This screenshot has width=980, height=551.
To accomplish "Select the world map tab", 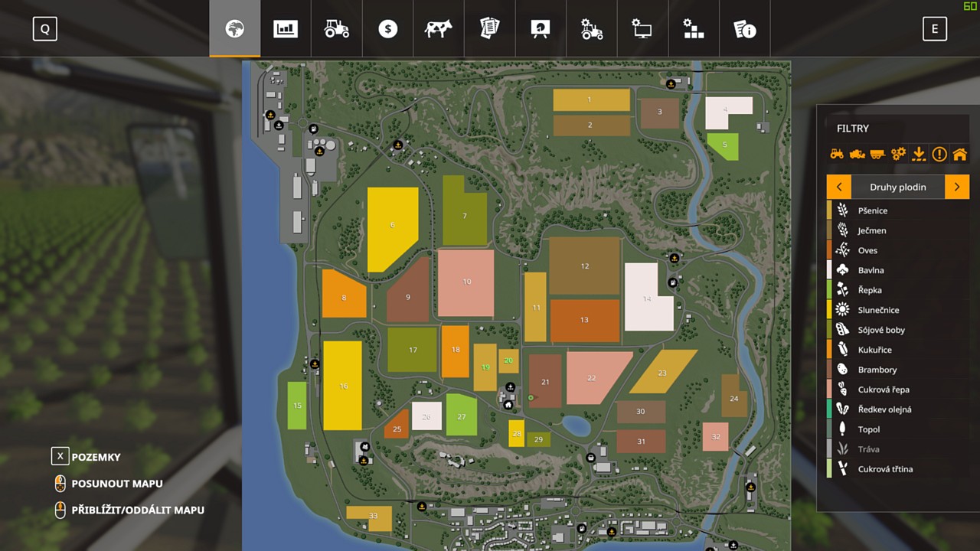I will 235,29.
